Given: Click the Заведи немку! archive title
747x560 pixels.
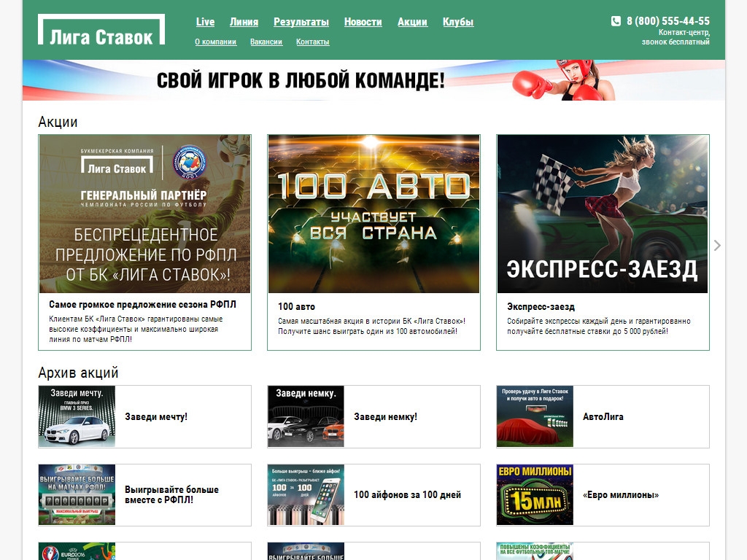Looking at the screenshot, I should click(385, 417).
